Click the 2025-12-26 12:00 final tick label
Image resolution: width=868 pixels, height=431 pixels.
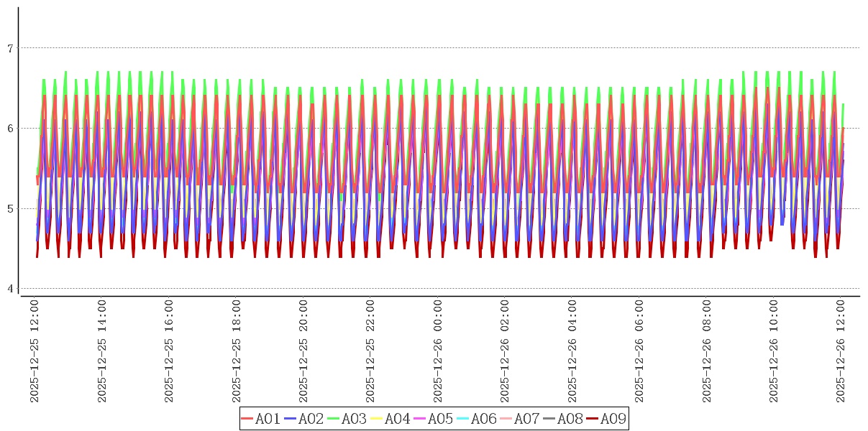(x=841, y=351)
